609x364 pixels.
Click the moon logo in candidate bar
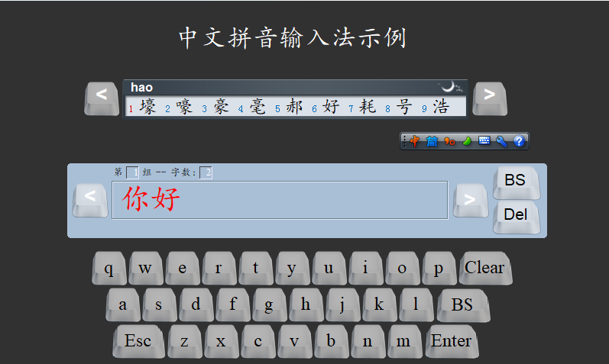click(x=451, y=87)
